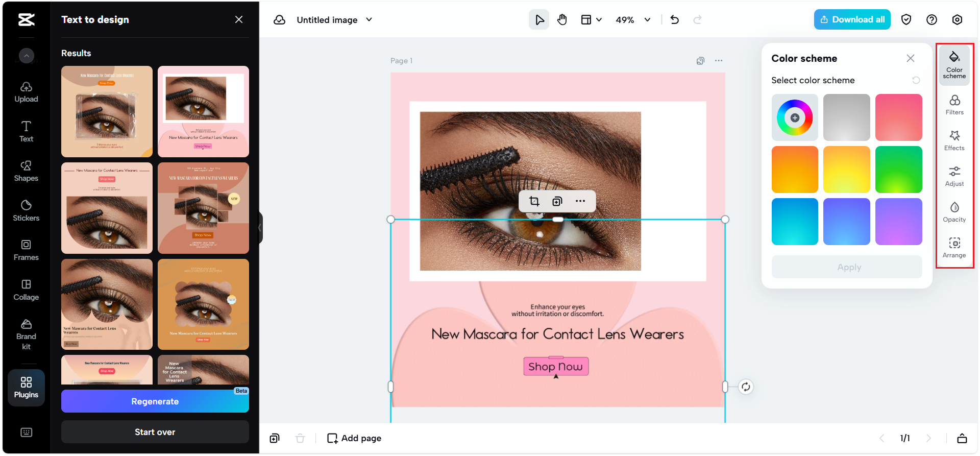The height and width of the screenshot is (456, 980).
Task: Collapse the left side panel handle
Action: [260, 228]
